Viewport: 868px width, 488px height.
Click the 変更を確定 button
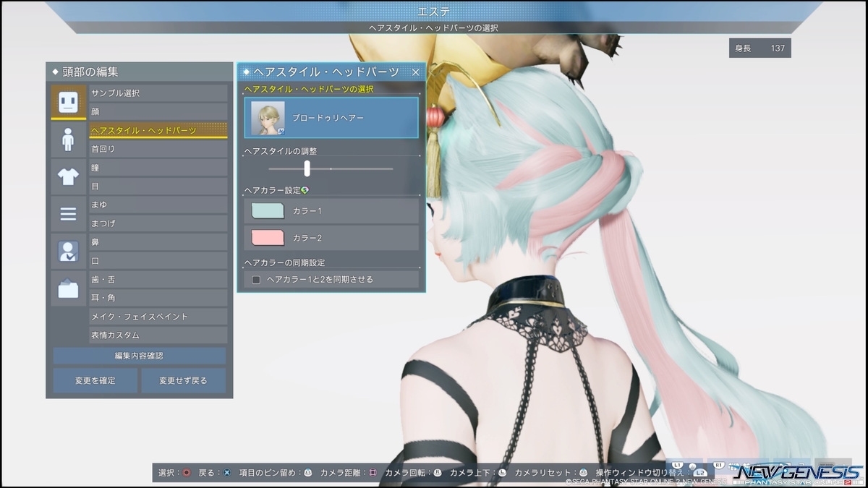point(95,380)
